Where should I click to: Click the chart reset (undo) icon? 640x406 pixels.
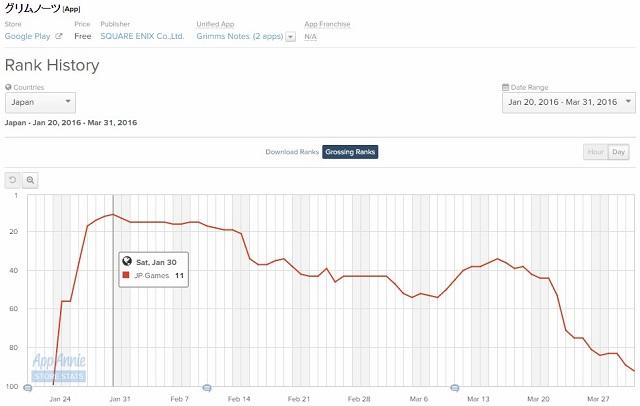coord(13,180)
